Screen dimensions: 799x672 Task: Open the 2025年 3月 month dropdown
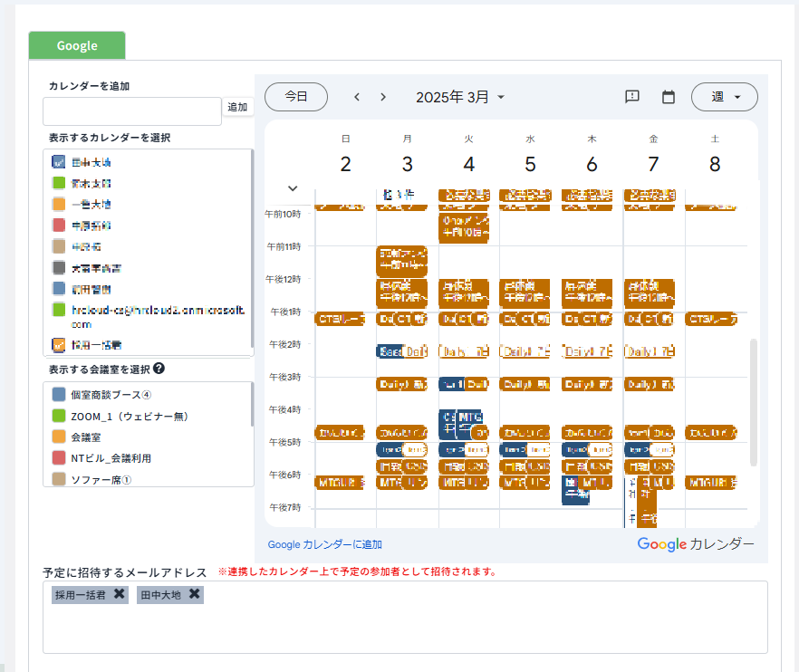tap(460, 97)
